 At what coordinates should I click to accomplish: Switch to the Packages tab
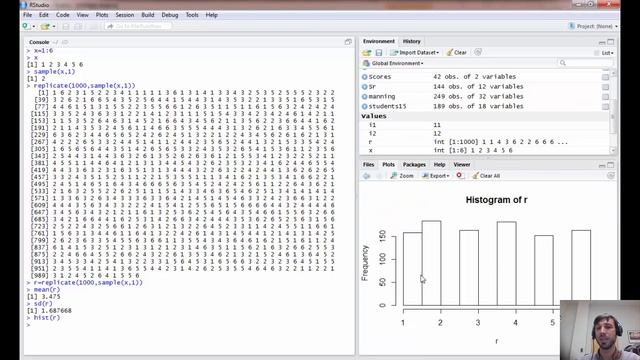pyautogui.click(x=414, y=164)
